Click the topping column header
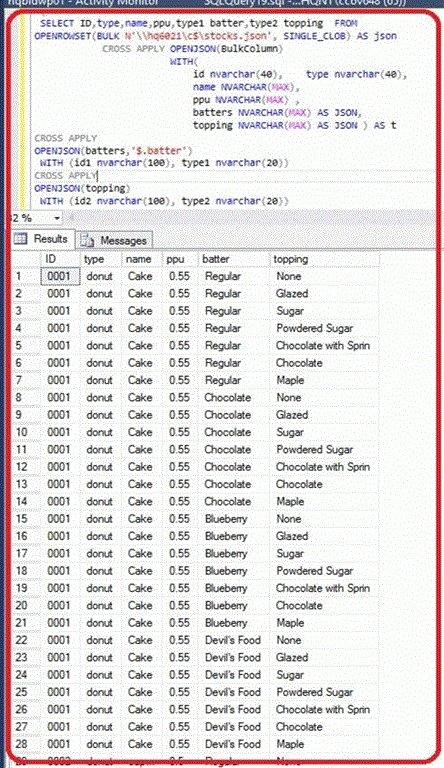Screen dimensions: 444x768 (x=324, y=259)
